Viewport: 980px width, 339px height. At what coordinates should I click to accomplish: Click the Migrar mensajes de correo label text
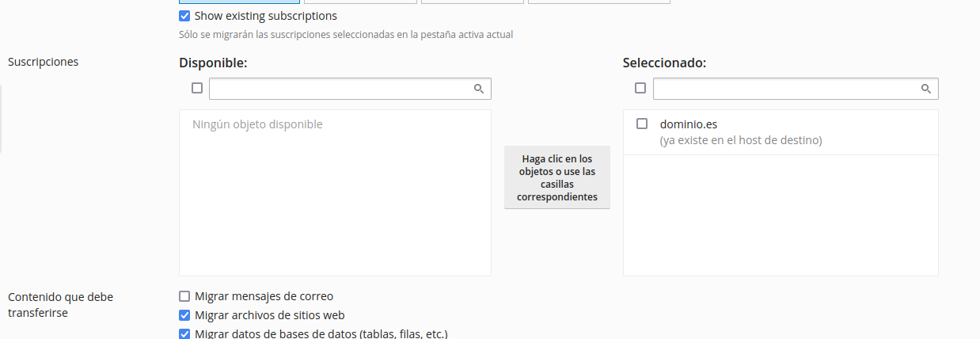coord(264,296)
